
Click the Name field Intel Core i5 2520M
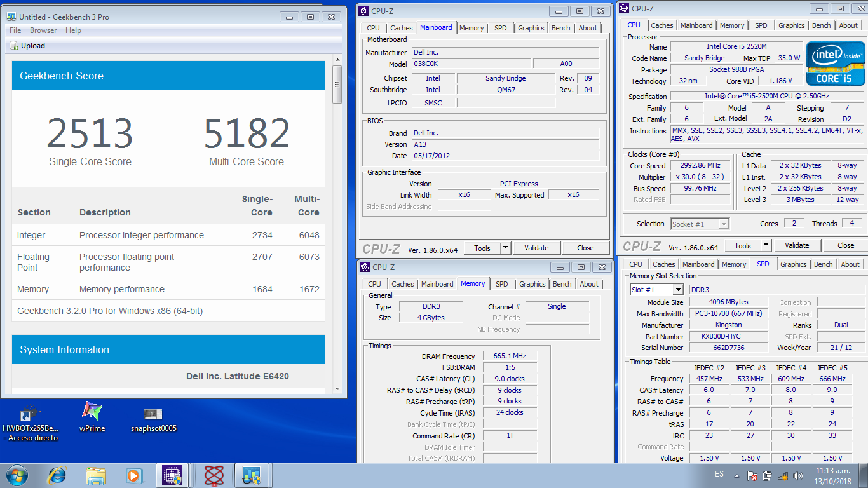(735, 47)
